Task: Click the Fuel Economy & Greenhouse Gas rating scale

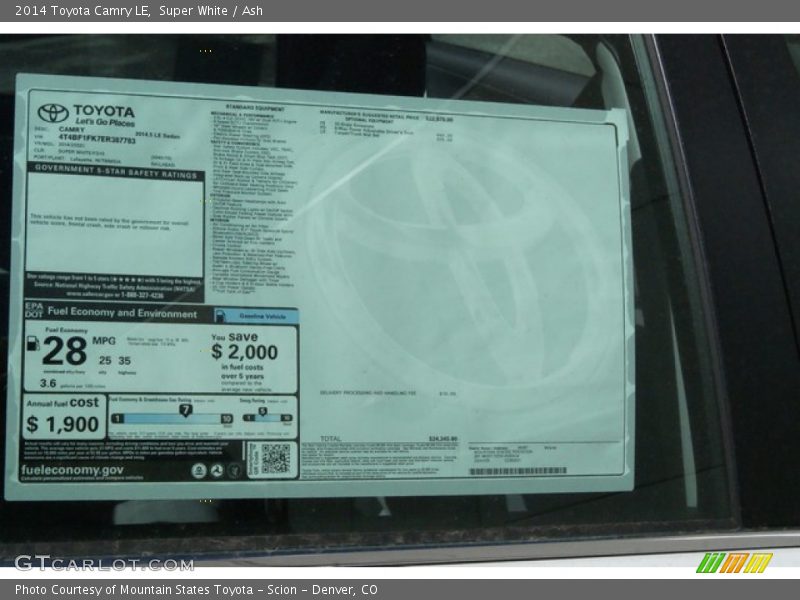Action: [172, 413]
